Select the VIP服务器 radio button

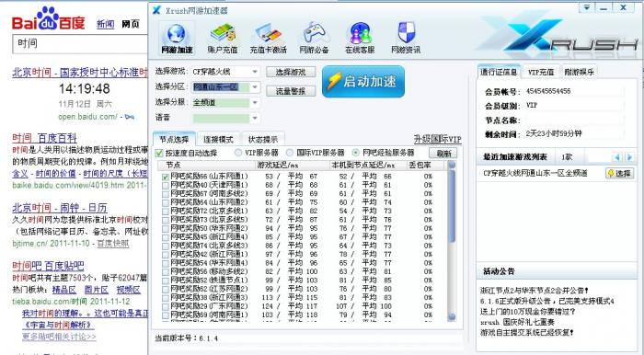pyautogui.click(x=238, y=153)
